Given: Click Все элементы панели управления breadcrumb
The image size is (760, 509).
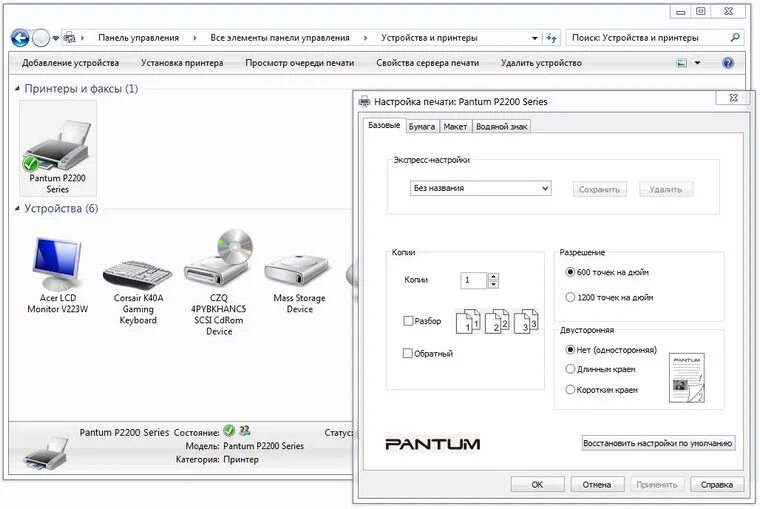Looking at the screenshot, I should coord(280,38).
